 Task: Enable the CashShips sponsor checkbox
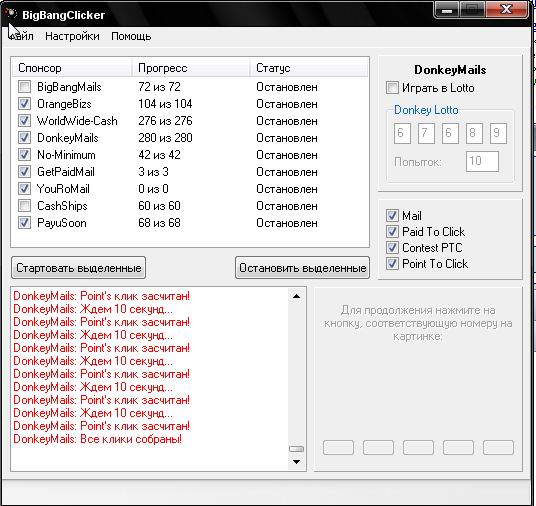coord(24,205)
